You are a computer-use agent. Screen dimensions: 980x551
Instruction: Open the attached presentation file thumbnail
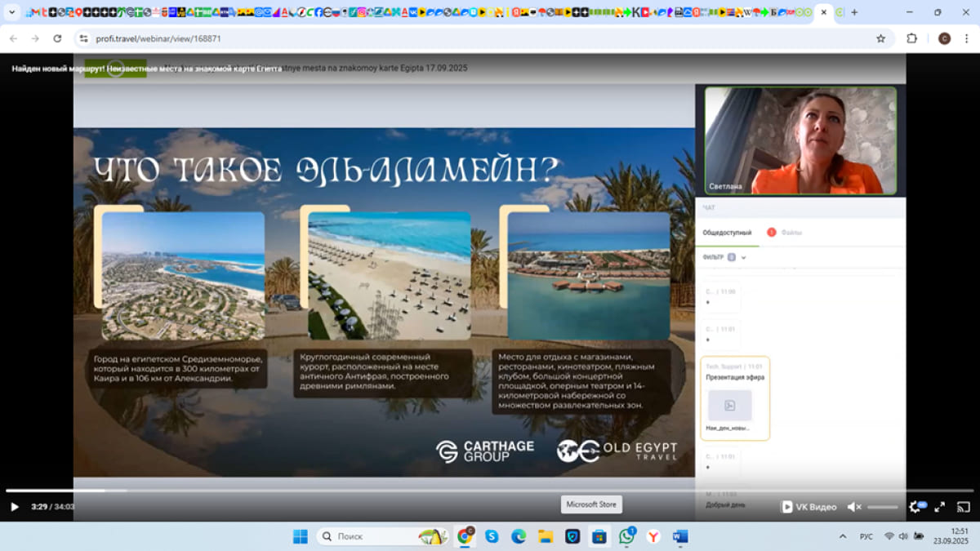[x=729, y=406]
